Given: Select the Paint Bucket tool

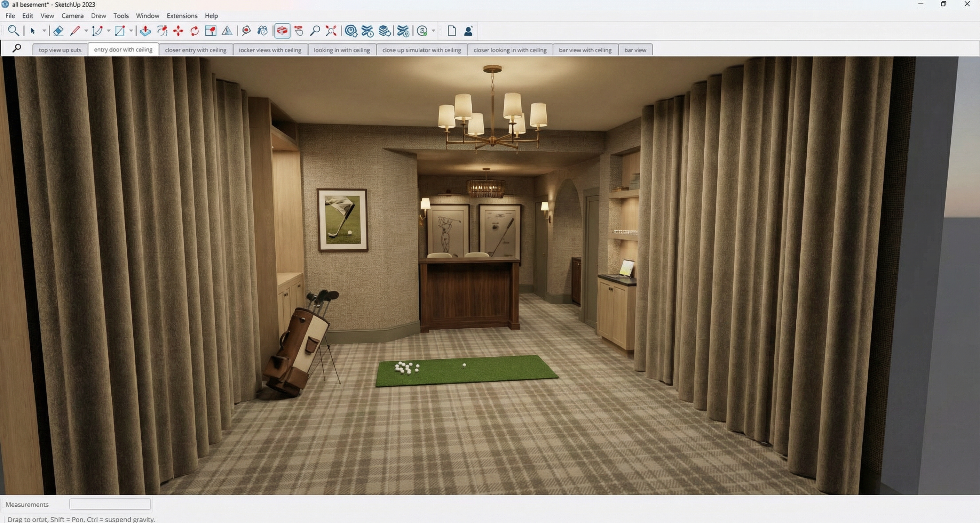Looking at the screenshot, I should tap(262, 31).
